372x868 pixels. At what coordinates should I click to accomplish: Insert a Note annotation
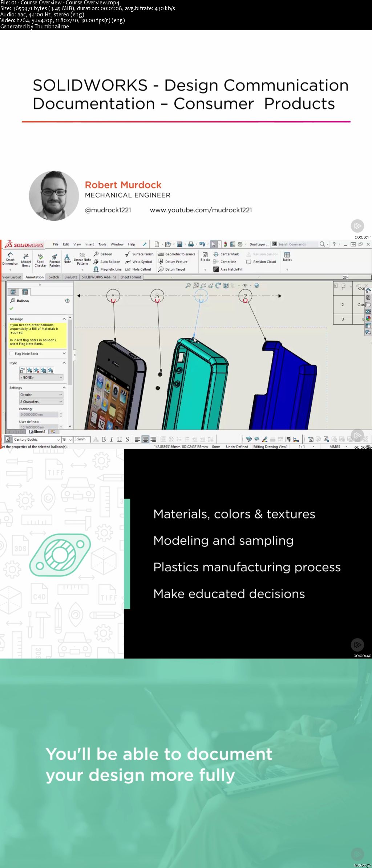click(67, 259)
